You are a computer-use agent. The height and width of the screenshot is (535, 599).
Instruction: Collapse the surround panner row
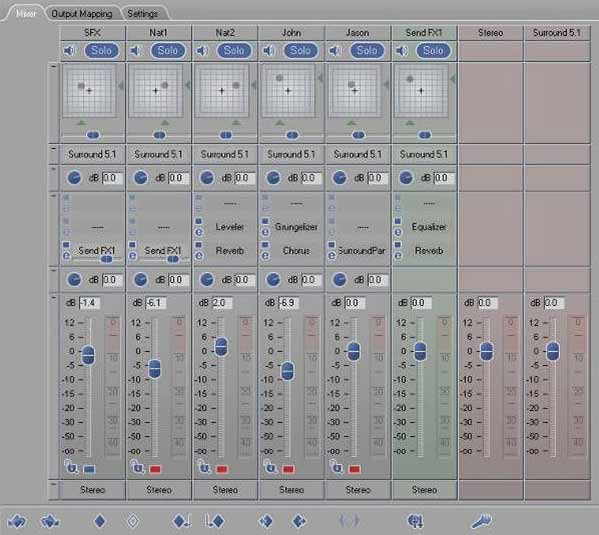coord(53,66)
